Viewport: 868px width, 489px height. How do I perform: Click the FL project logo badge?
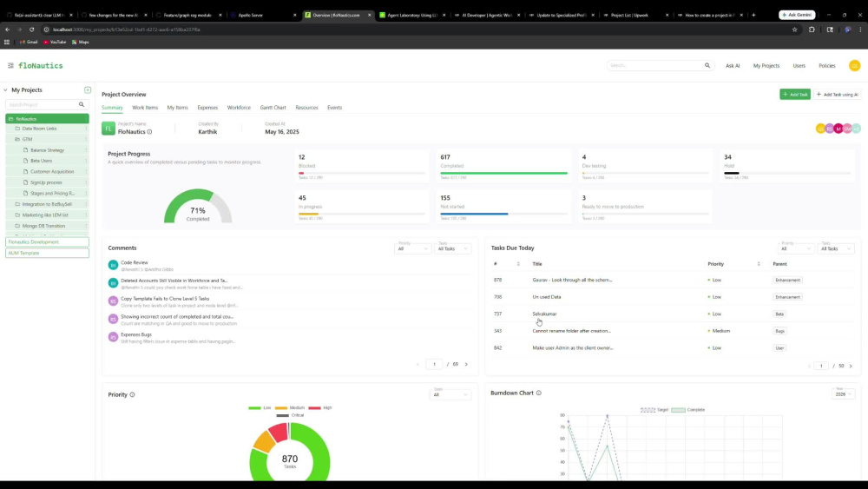click(108, 129)
